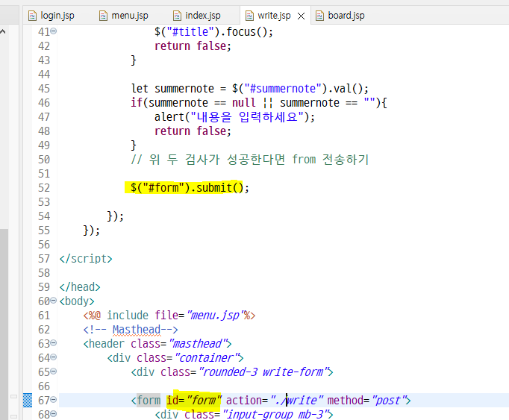
Task: Click the alert("내용을 입력하세요") call
Action: [234, 117]
